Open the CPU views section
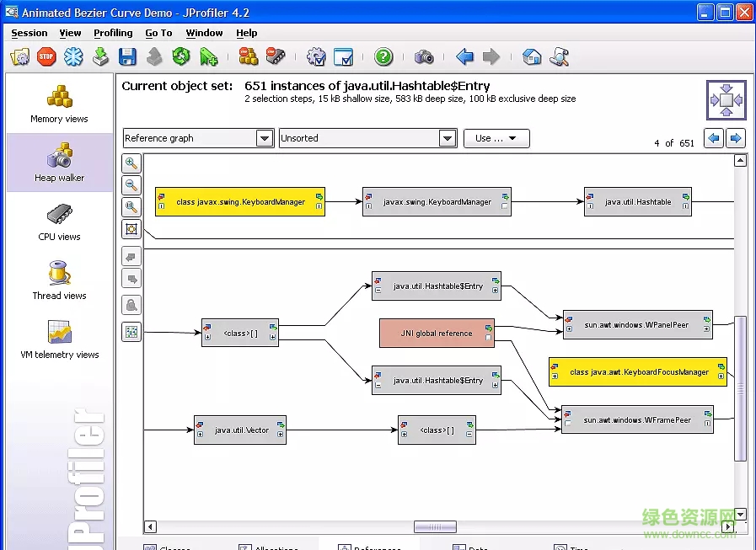The width and height of the screenshot is (756, 550). pos(59,222)
